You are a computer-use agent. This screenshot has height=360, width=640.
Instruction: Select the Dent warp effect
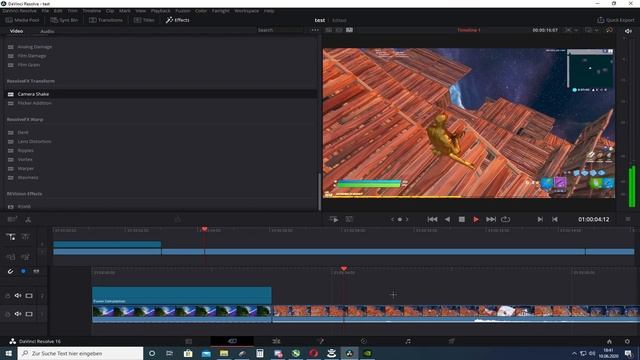[x=23, y=133]
